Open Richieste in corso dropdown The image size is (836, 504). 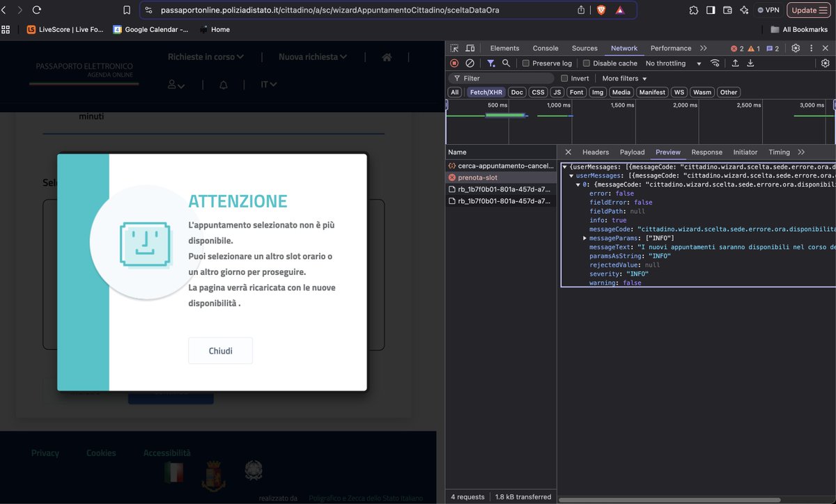[x=206, y=57]
